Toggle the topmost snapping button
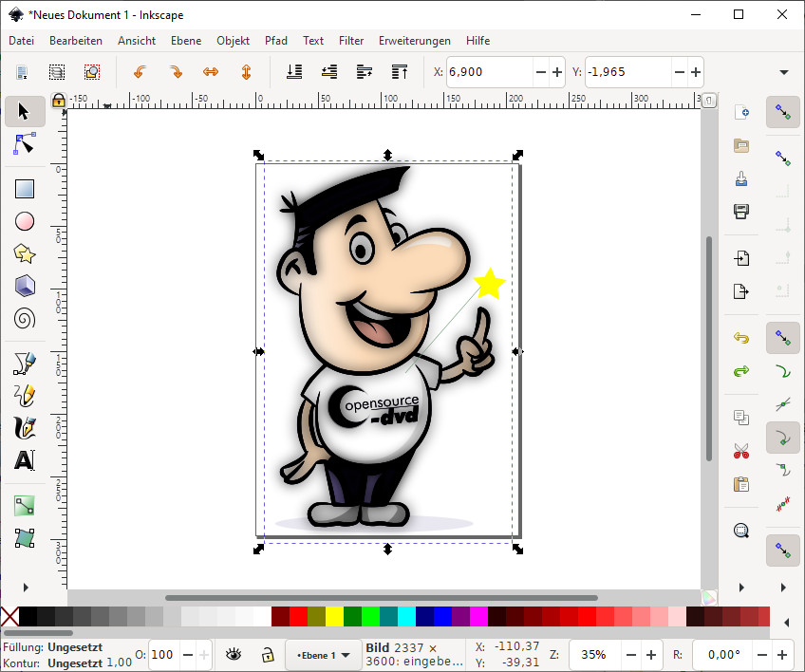805x672 pixels. pyautogui.click(x=782, y=112)
